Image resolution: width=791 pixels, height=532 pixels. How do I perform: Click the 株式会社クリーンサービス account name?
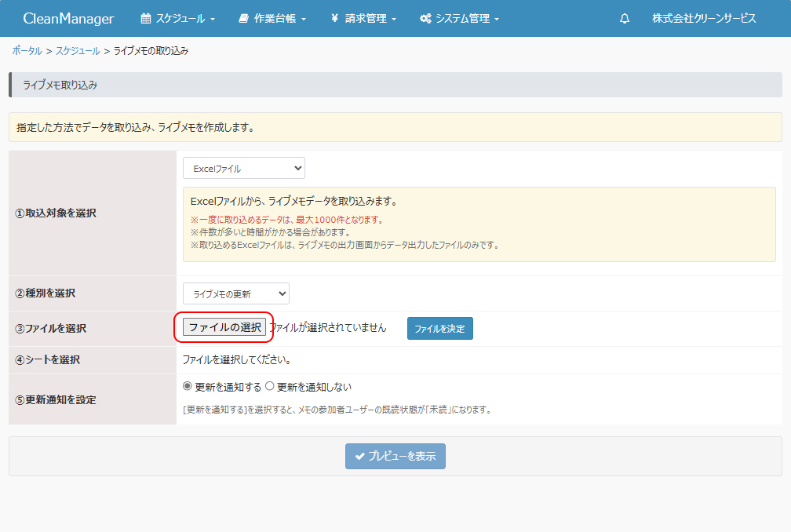click(704, 18)
